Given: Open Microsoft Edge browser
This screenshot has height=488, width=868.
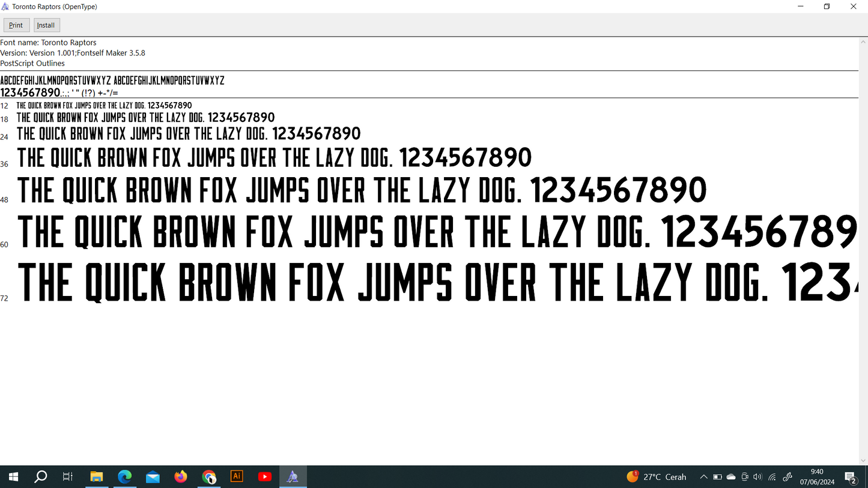Looking at the screenshot, I should 124,477.
